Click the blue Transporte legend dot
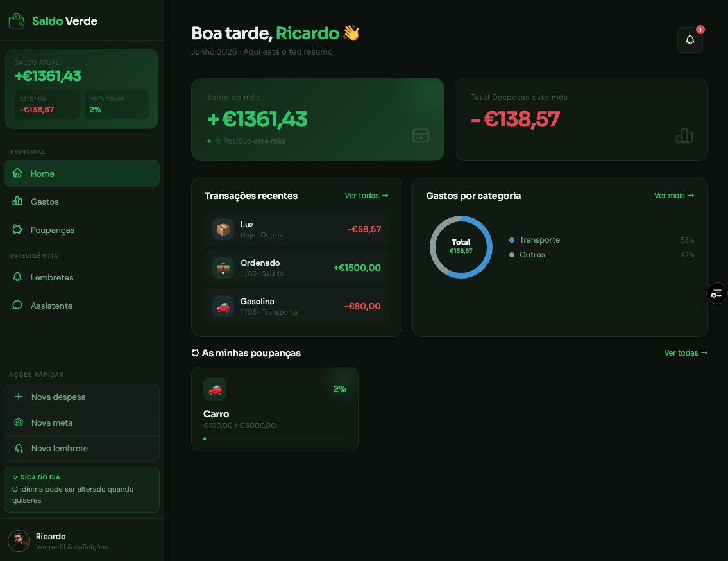 (x=512, y=240)
